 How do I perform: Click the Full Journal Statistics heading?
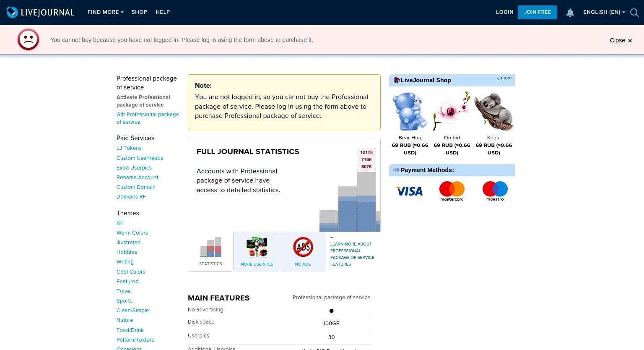click(x=248, y=151)
